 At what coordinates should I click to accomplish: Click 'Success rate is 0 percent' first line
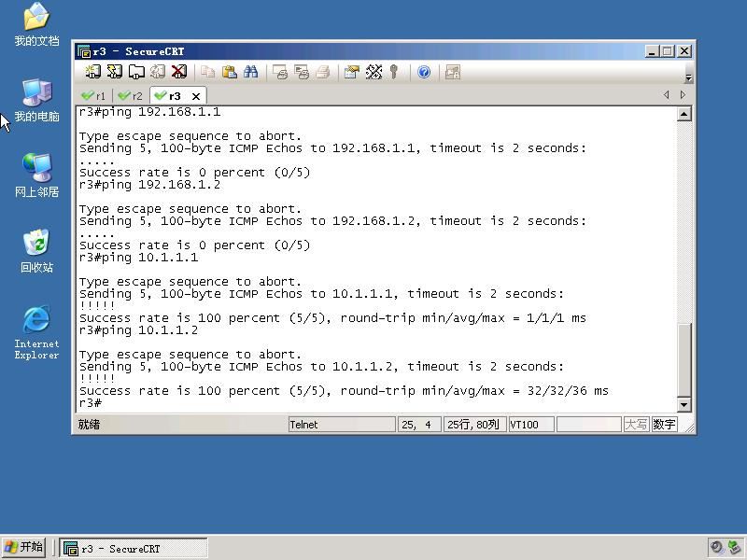pos(194,173)
